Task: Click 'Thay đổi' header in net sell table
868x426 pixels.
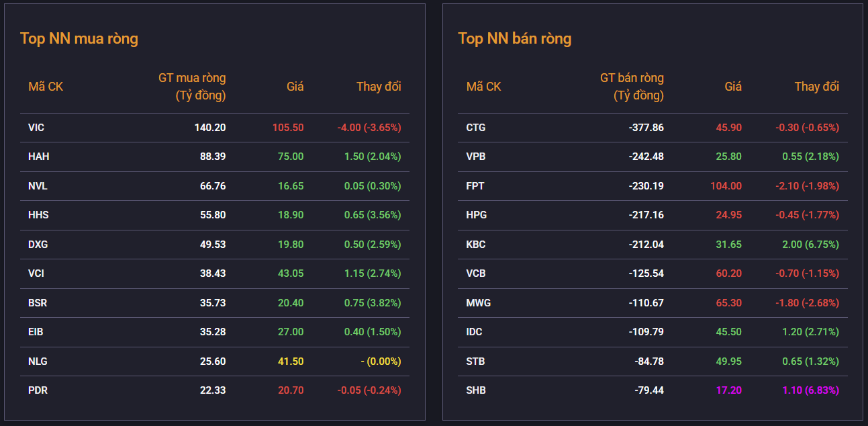Action: pyautogui.click(x=816, y=87)
